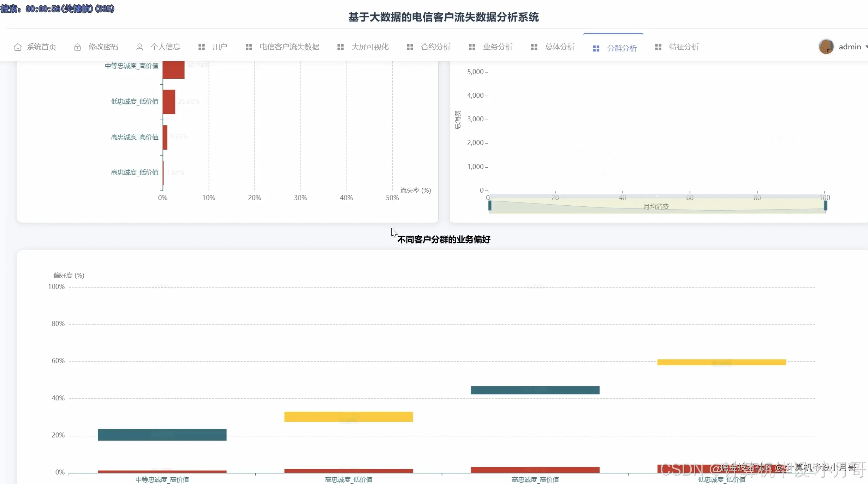Viewport: 868px width, 484px height.
Task: Click the grid icon beside 大屏可视化
Action: coord(340,47)
